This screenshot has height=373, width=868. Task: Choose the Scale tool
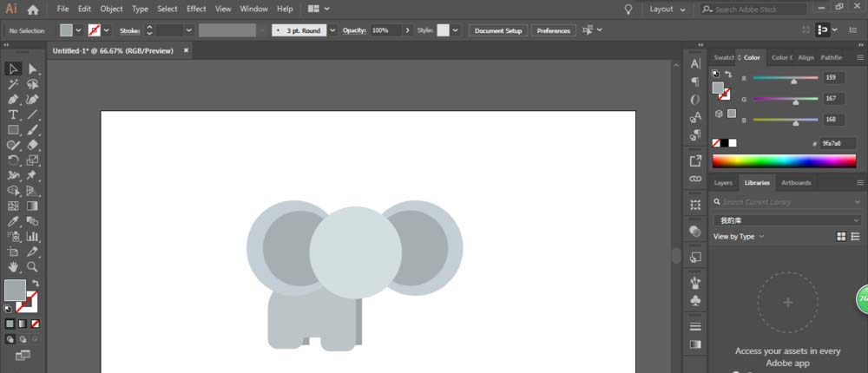pyautogui.click(x=33, y=160)
